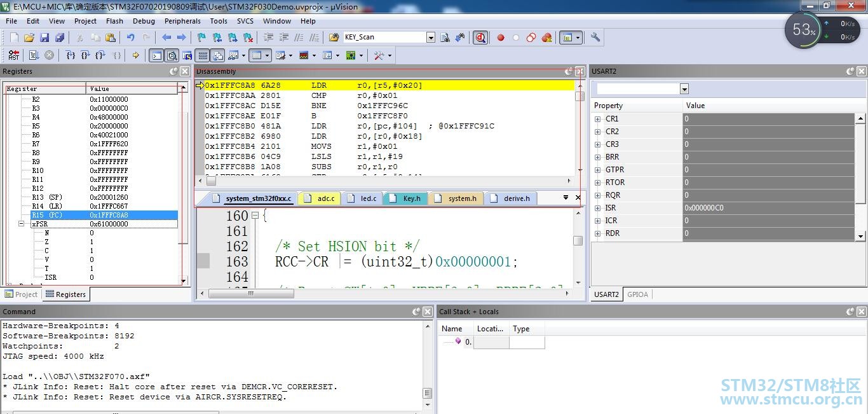Collapse code block at line 160
Viewport: 868px width, 414px height.
255,216
